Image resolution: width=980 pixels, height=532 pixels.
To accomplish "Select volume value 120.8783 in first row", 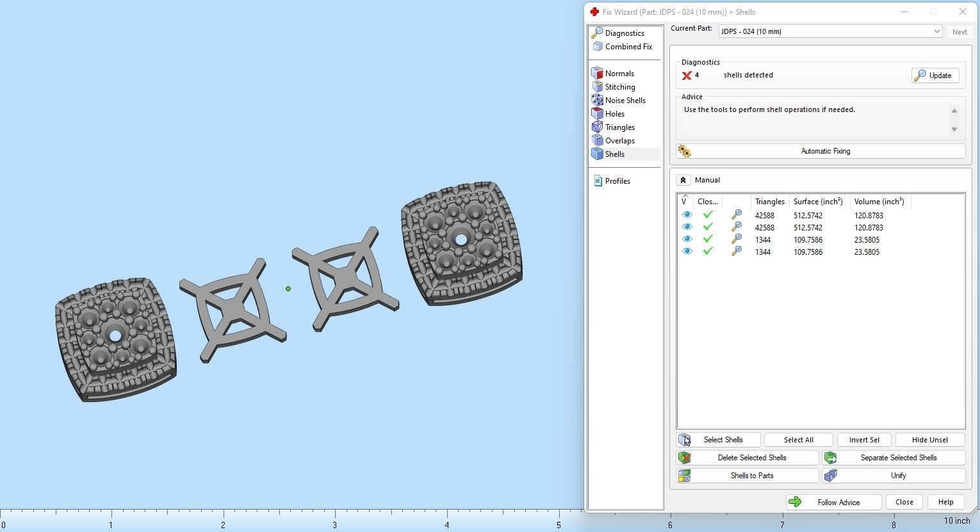I will (869, 216).
